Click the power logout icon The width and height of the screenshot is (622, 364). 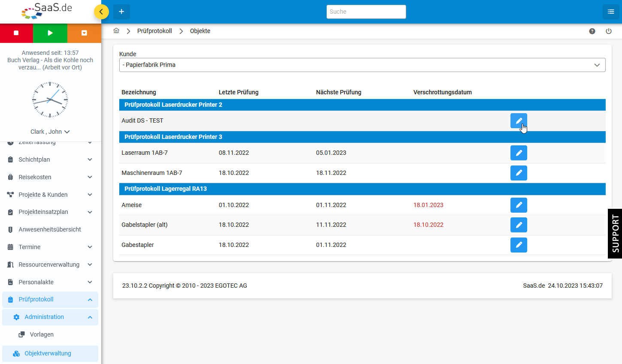(609, 31)
